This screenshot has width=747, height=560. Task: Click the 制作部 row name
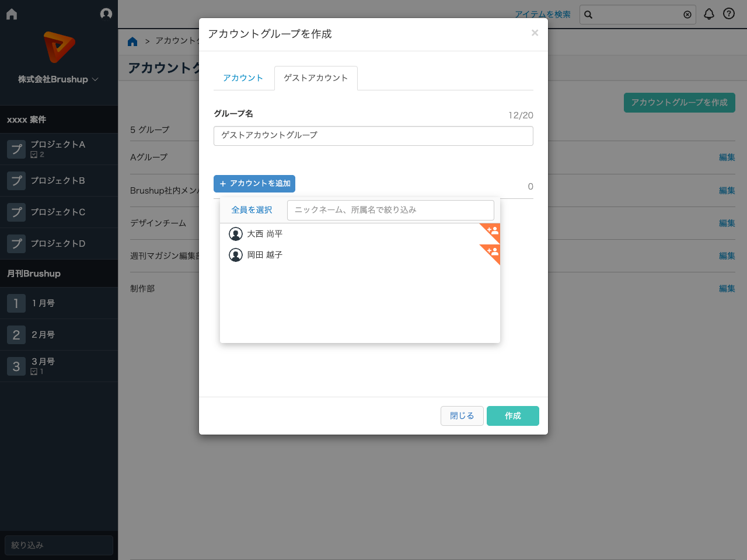tap(142, 289)
